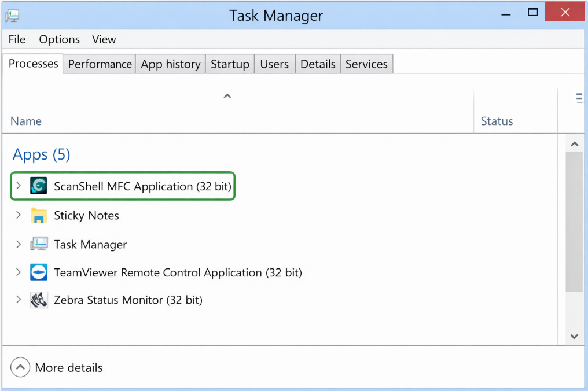This screenshot has width=588, height=391.
Task: Expand the Sticky Notes process group
Action: (19, 215)
